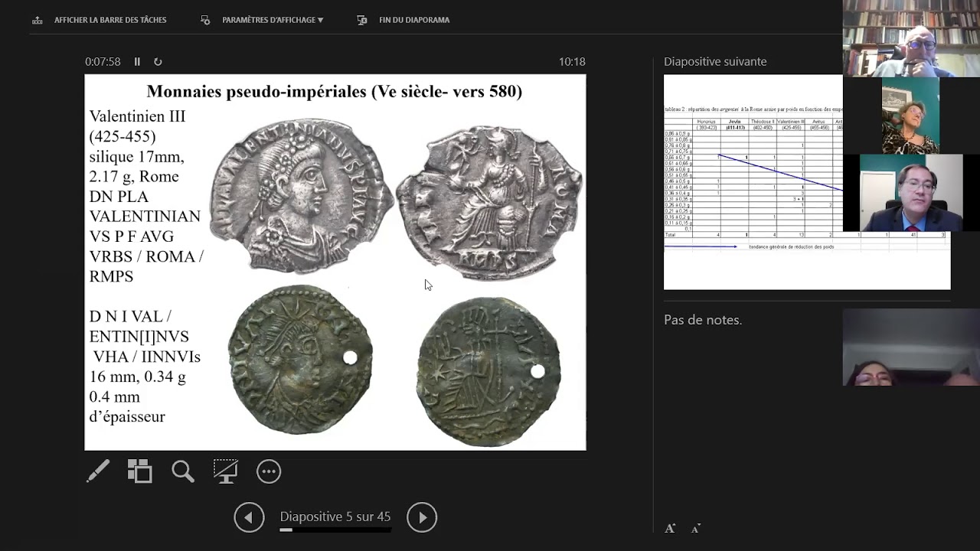Click the clock time 10:18
Viewport: 980px width, 551px height.
pos(572,62)
